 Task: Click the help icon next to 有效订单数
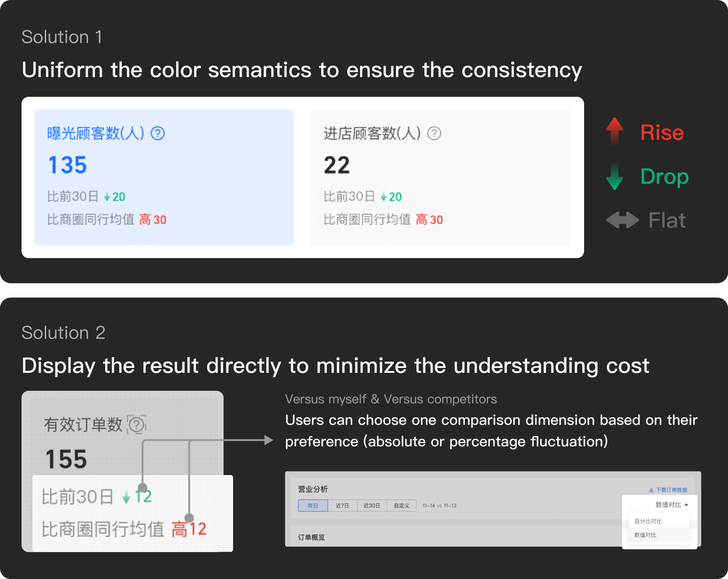point(137,424)
